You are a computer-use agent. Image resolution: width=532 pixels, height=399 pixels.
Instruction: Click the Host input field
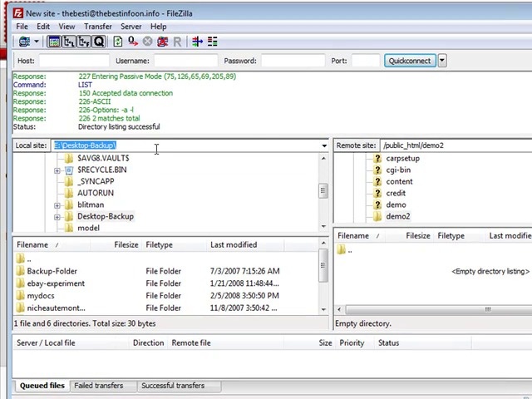coord(73,61)
